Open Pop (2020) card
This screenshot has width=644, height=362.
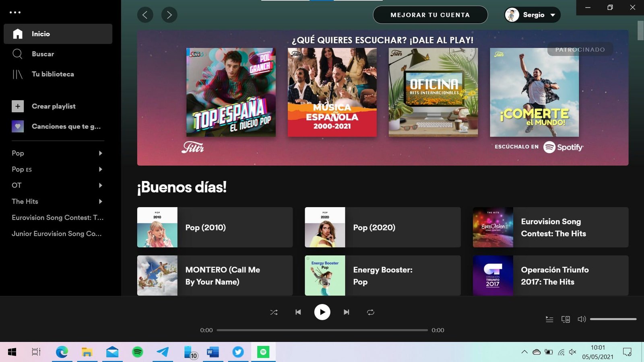point(383,227)
